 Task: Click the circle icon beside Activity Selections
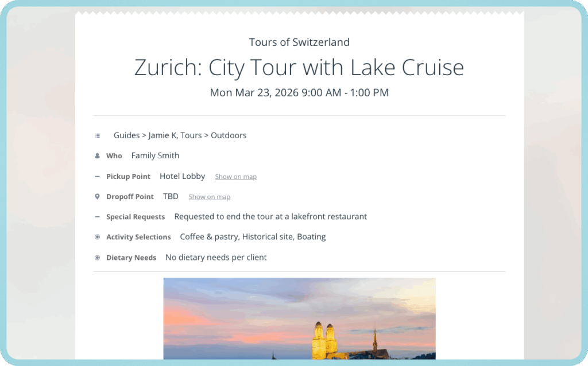97,237
